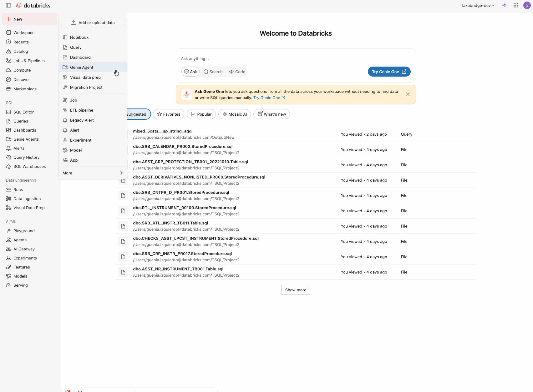
Task: Click the SQL Editor icon
Action: [x=8, y=112]
